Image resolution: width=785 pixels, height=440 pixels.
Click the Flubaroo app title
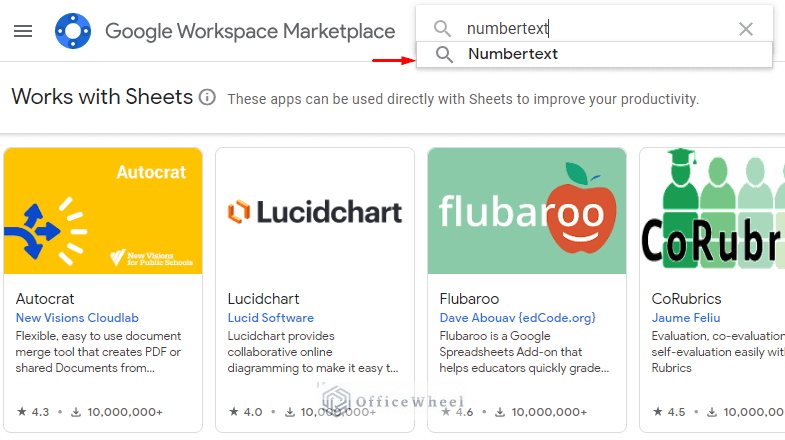pyautogui.click(x=469, y=299)
